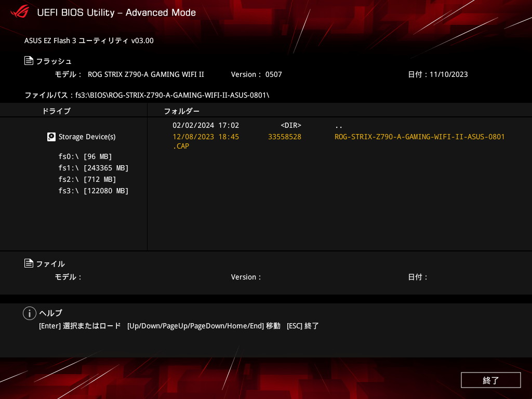532x399 pixels.
Task: Click the ファイル section heading
Action: (50, 263)
